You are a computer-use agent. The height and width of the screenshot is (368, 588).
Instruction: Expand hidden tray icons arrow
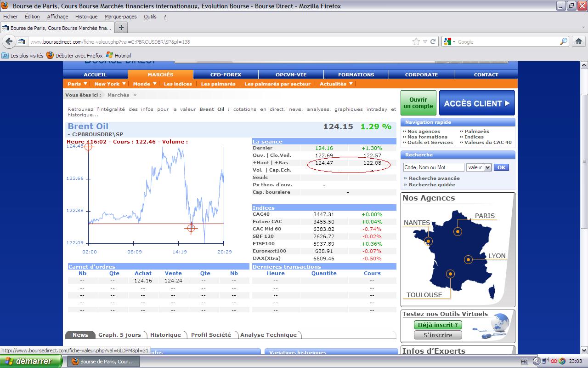point(536,361)
